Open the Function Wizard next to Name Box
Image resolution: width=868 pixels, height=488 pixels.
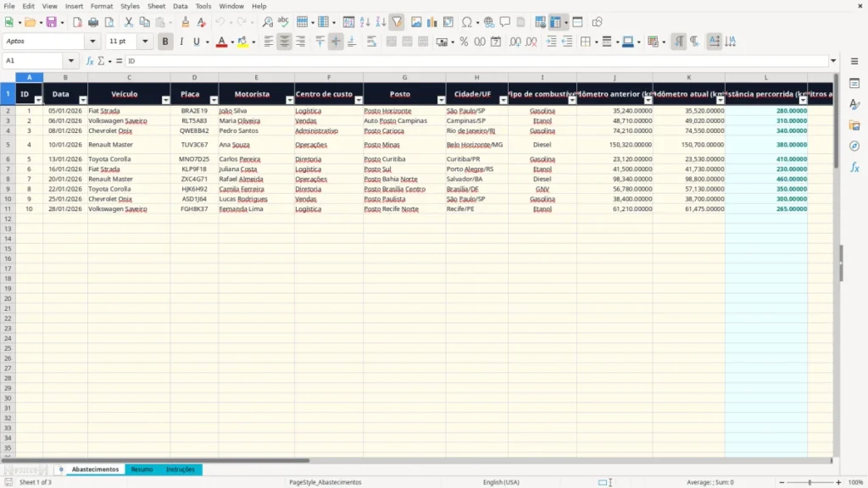90,61
